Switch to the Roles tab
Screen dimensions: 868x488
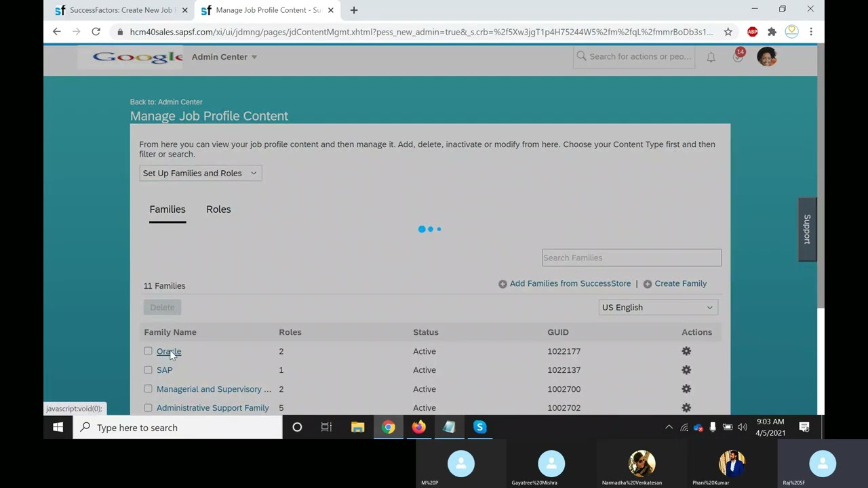pyautogui.click(x=218, y=209)
